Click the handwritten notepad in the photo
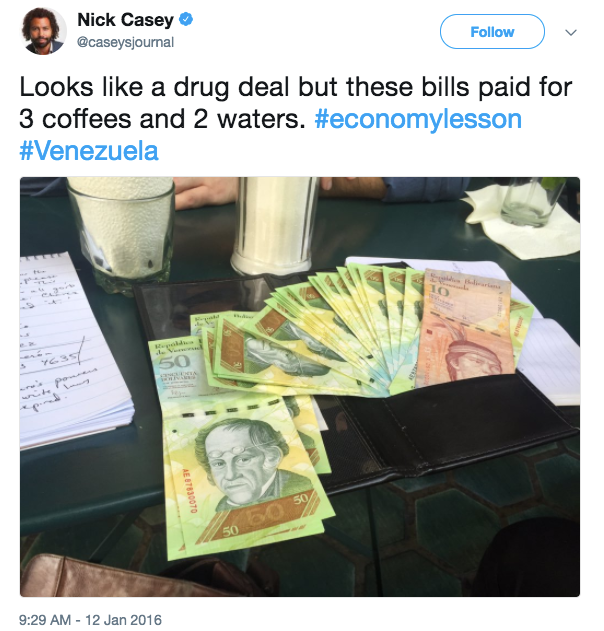The image size is (604, 631). 72,348
